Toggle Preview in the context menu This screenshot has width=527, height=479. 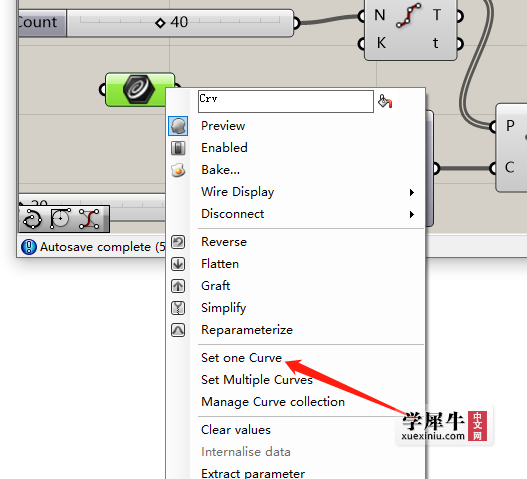[x=223, y=126]
